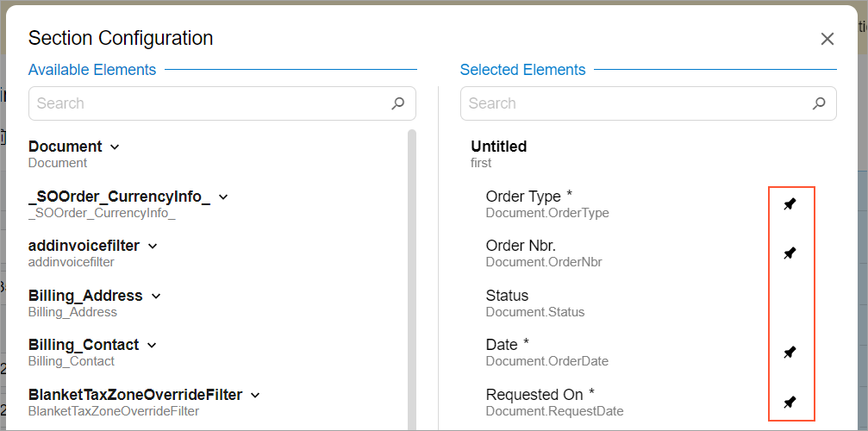This screenshot has width=868, height=431.
Task: Expand the Billing_Address group
Action: coord(156,296)
